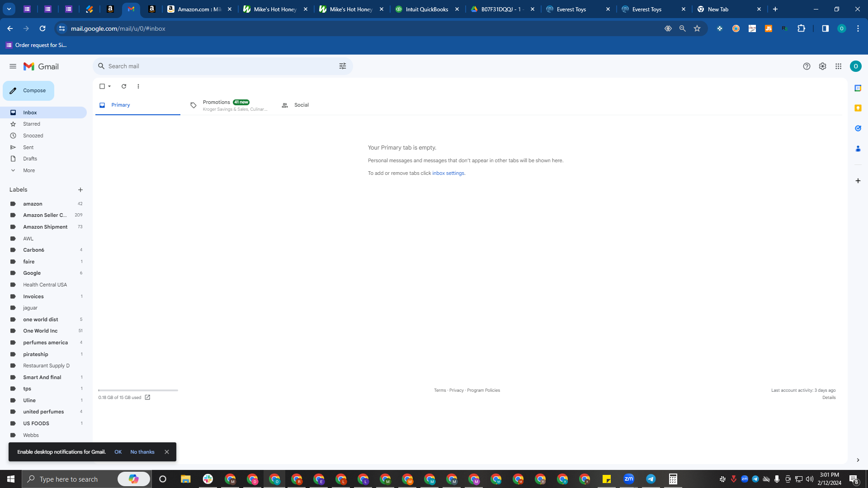Bookmark this page with star icon

[x=697, y=28]
